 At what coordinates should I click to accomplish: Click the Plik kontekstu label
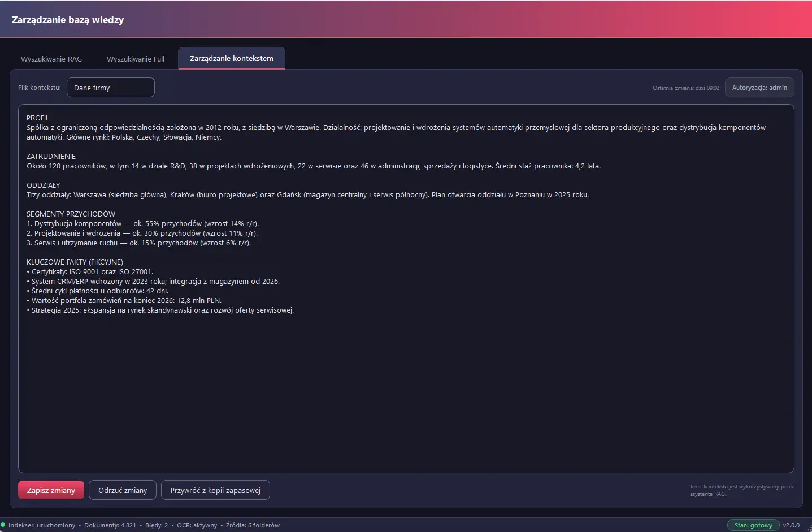tap(40, 88)
